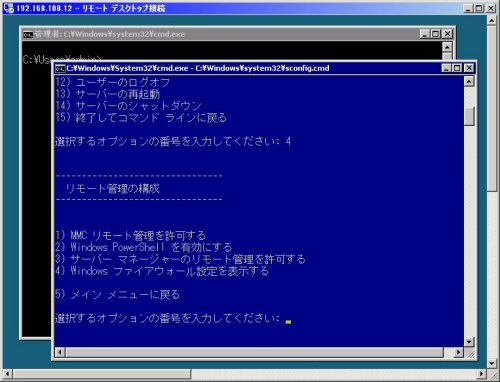Click left arrow of sconfig horizontal scrollbar

pos(60,352)
